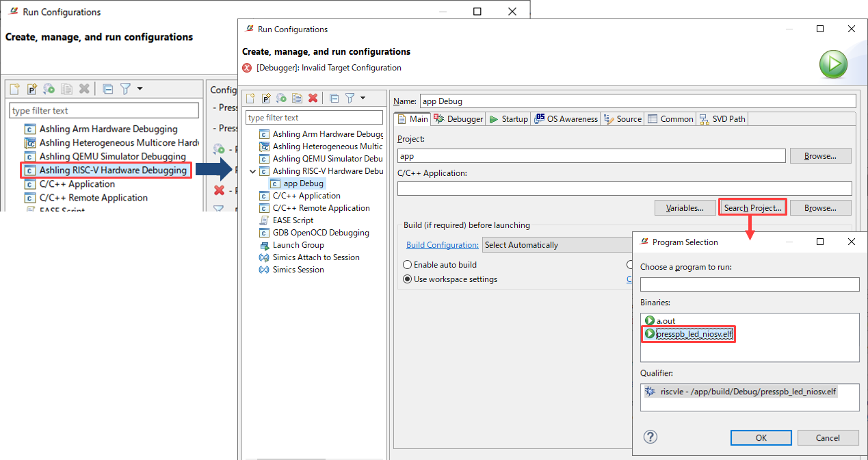Click greyed Duplicate icon in back window toolbar
The image size is (868, 460).
(x=66, y=88)
